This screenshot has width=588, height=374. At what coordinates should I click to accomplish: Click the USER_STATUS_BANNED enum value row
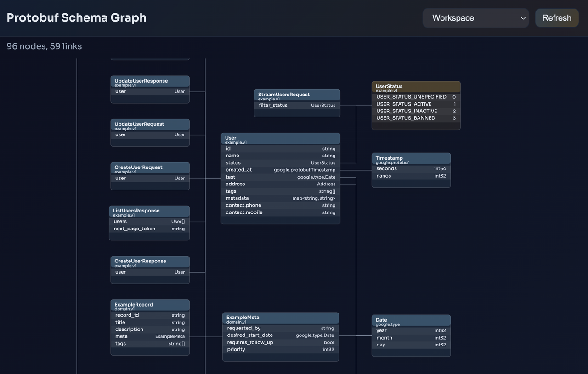tap(415, 117)
